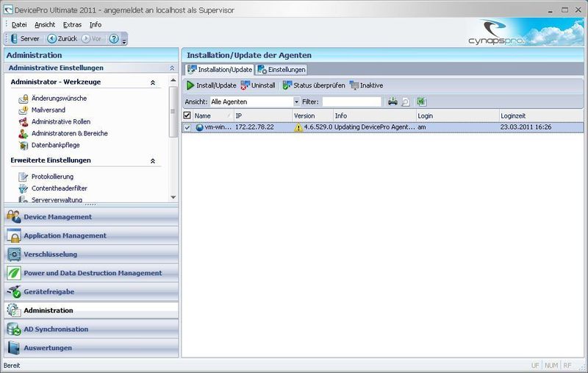Image resolution: width=588 pixels, height=373 pixels.
Task: Click the green Install/Update play icon
Action: click(x=190, y=85)
